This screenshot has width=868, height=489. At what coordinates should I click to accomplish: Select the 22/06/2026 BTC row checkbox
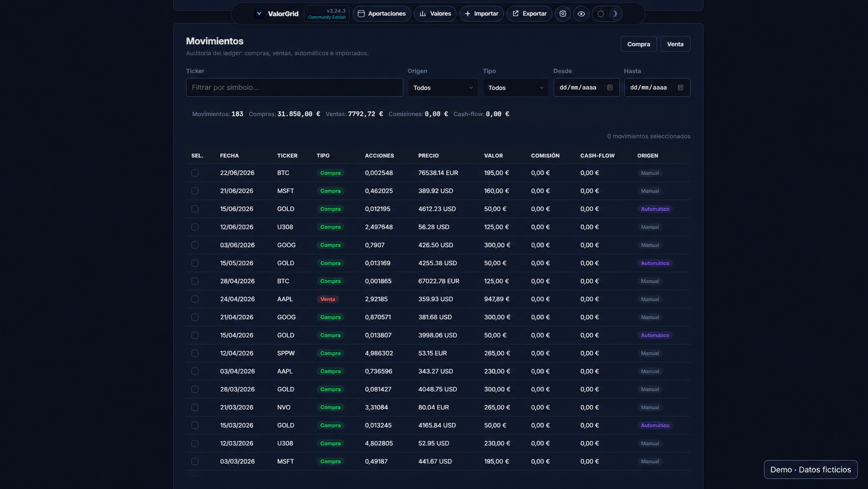[195, 173]
